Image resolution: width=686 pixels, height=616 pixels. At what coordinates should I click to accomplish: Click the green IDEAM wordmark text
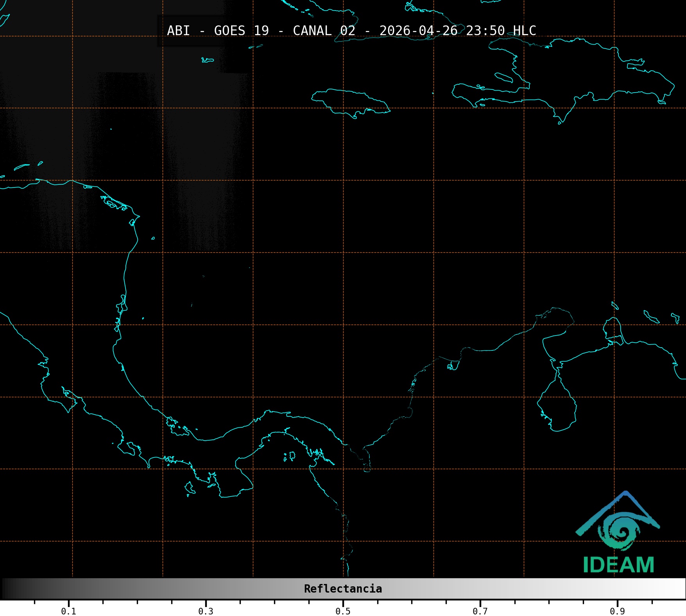pos(618,565)
